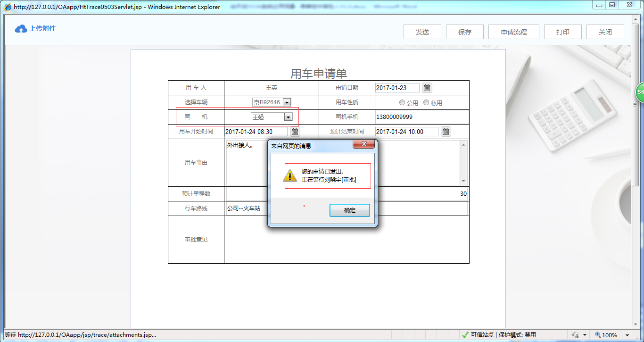Select the 公用 radio button
The image size is (644, 342).
402,102
